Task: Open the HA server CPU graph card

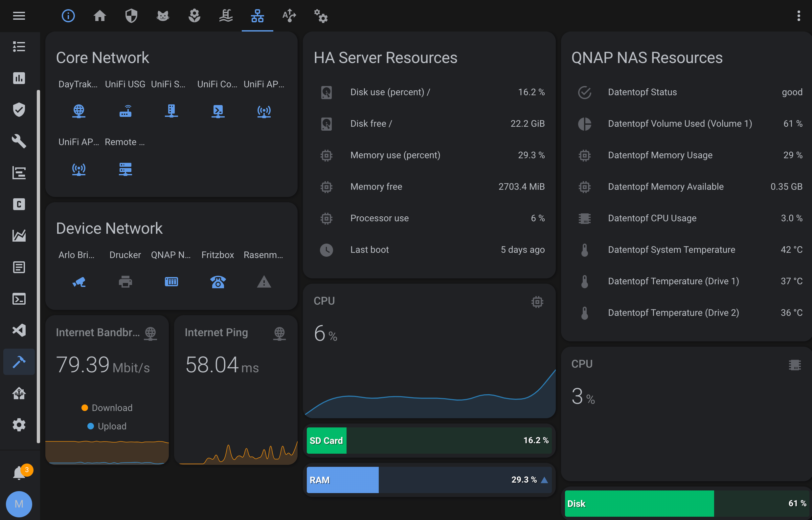Action: tap(429, 351)
